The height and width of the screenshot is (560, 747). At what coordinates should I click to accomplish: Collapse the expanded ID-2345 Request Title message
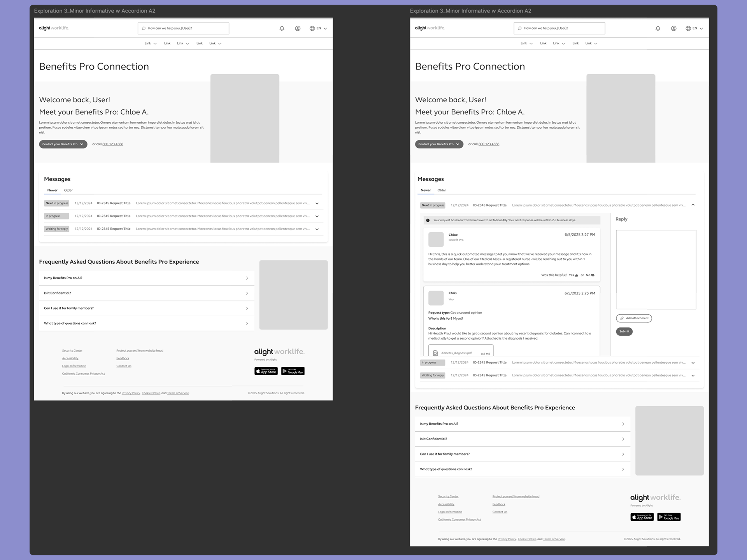click(693, 205)
